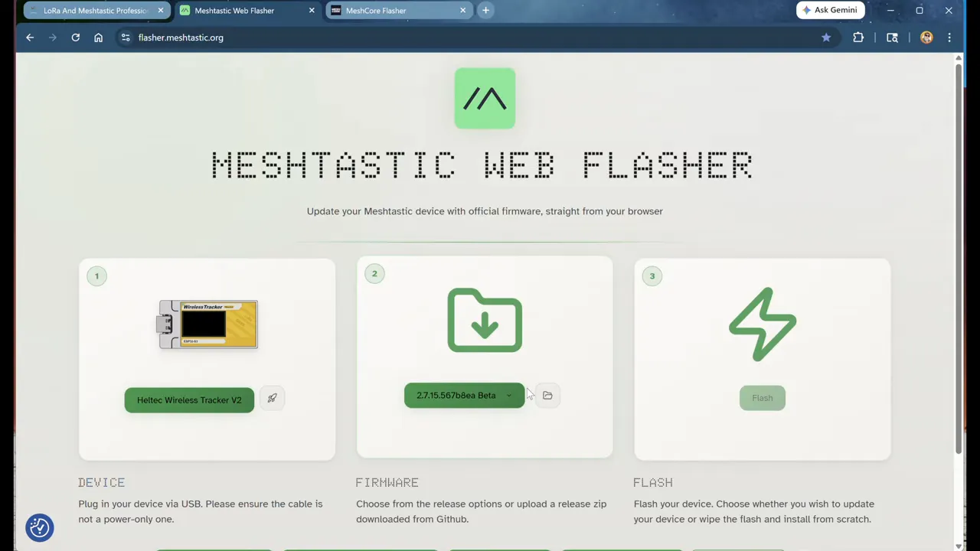The height and width of the screenshot is (551, 980).
Task: Open a new browser tab
Action: tap(485, 10)
